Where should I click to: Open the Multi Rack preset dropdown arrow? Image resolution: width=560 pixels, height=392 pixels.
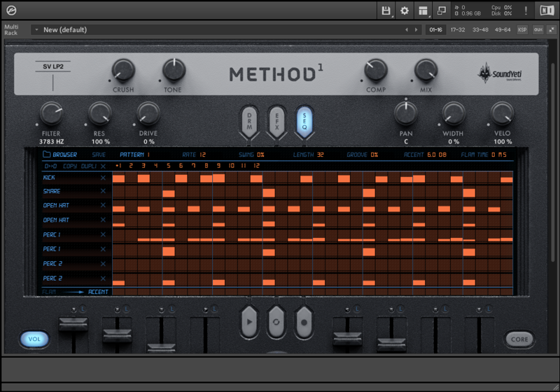[35, 30]
